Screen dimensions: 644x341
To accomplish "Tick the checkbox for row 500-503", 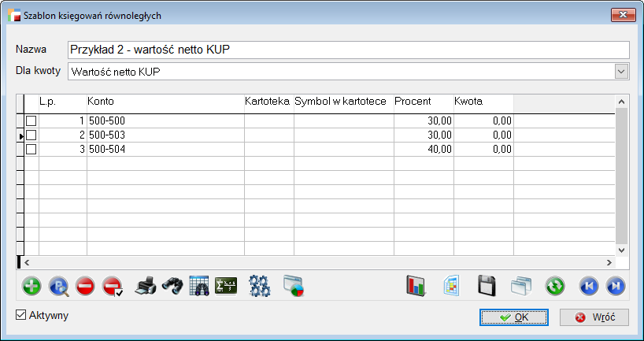I will click(31, 135).
